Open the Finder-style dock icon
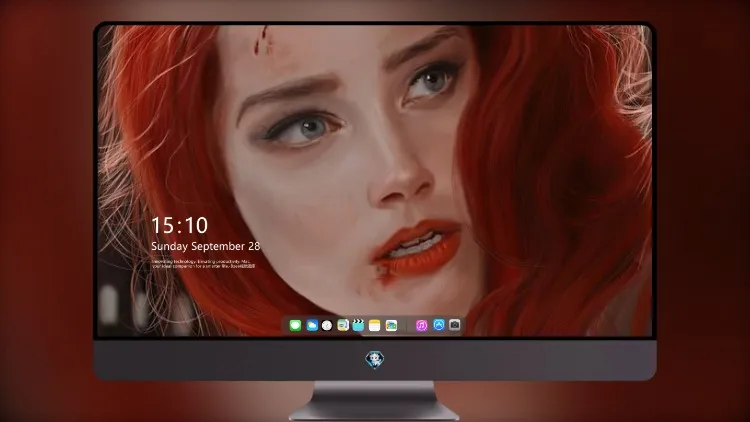This screenshot has height=422, width=750. point(343,325)
